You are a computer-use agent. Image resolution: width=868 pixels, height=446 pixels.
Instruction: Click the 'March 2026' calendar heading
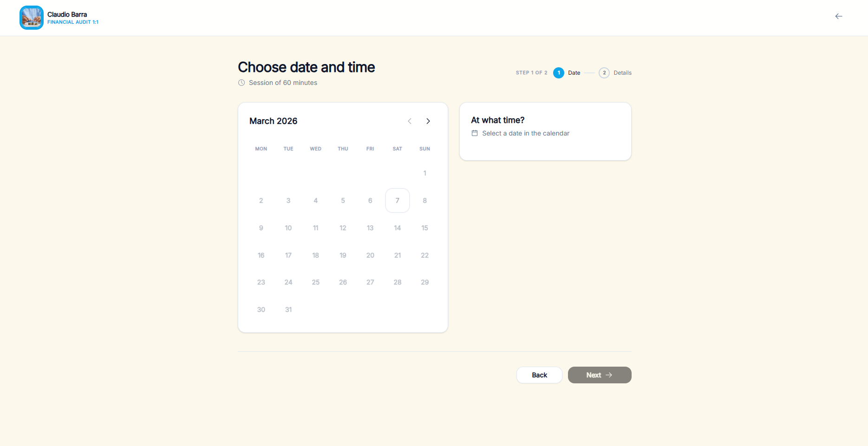[273, 121]
